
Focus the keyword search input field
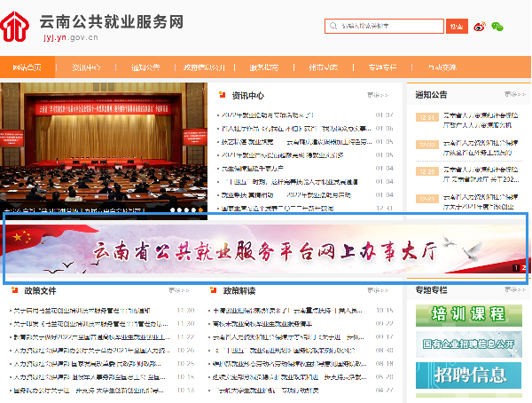pos(385,26)
